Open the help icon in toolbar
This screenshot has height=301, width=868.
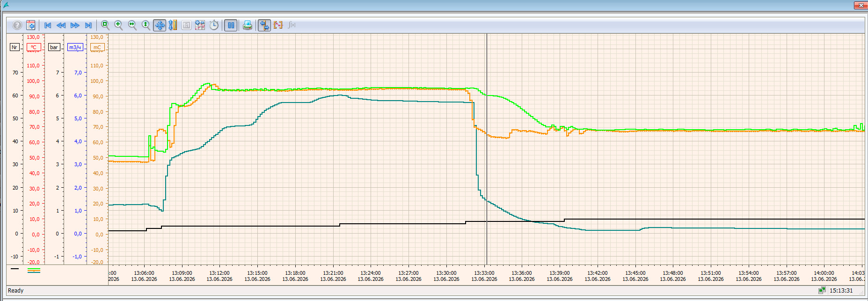click(17, 25)
